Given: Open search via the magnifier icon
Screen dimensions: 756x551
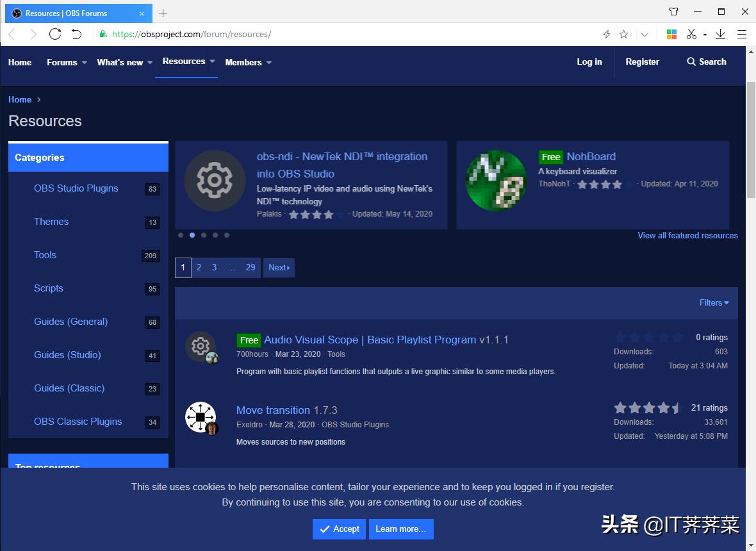Looking at the screenshot, I should tap(691, 62).
